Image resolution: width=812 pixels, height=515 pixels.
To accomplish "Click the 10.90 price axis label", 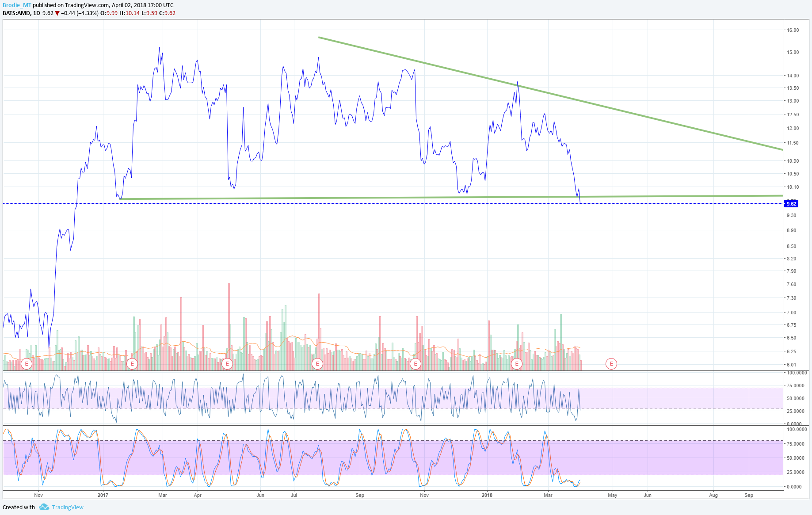I will click(x=793, y=161).
